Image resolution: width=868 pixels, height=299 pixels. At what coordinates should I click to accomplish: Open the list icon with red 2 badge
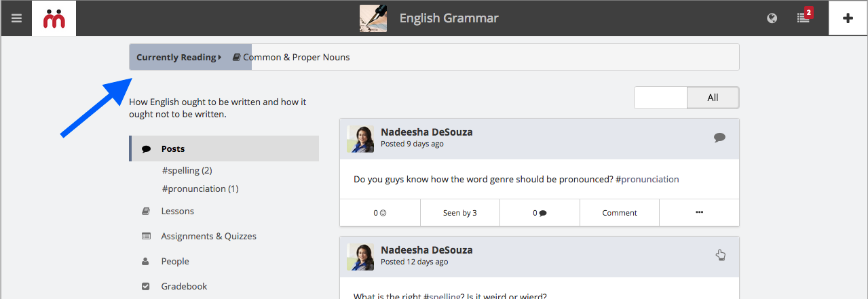[804, 17]
